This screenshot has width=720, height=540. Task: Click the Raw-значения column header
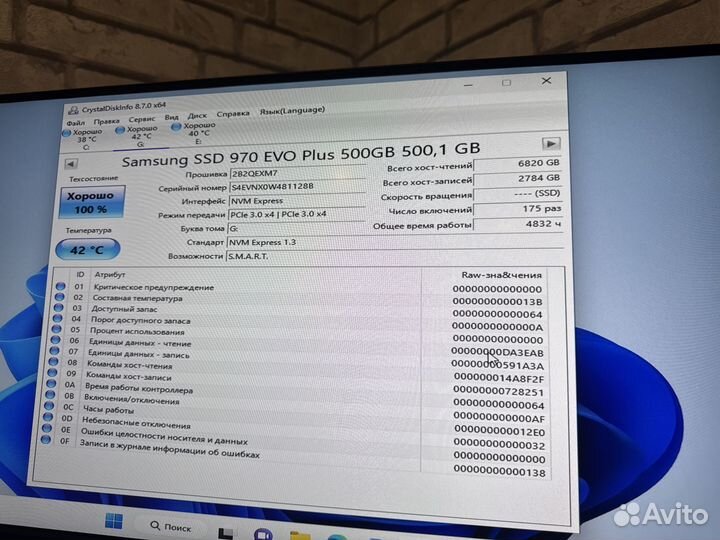click(x=501, y=275)
